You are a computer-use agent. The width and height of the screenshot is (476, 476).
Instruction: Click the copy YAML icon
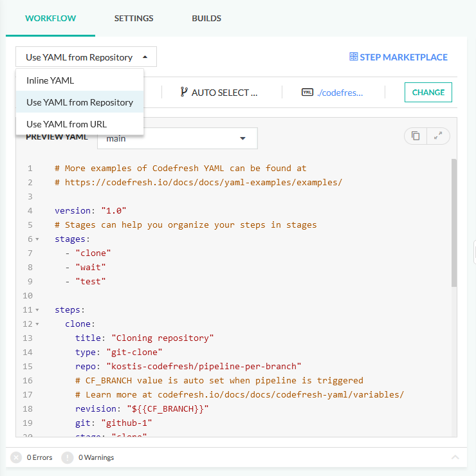[416, 136]
